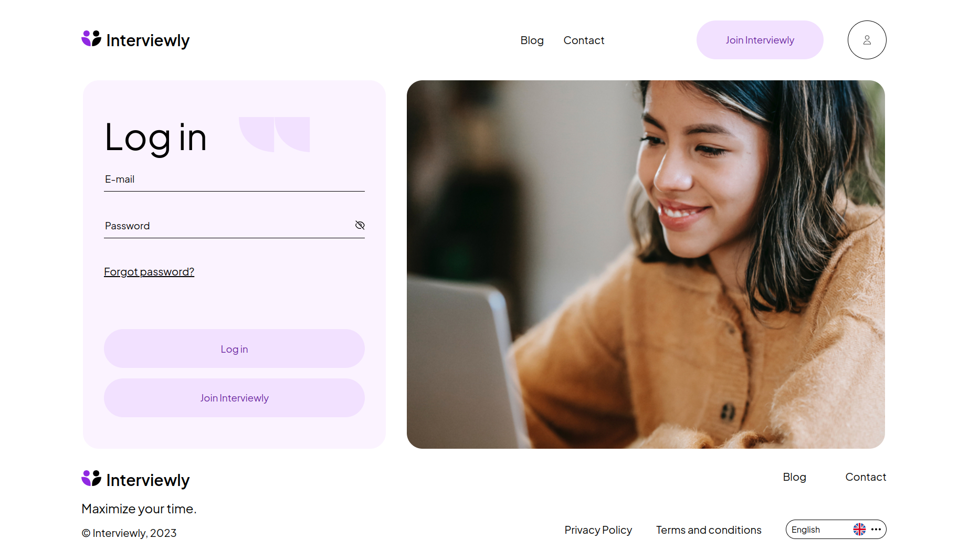Click the UK flag icon in language selector

coord(859,530)
